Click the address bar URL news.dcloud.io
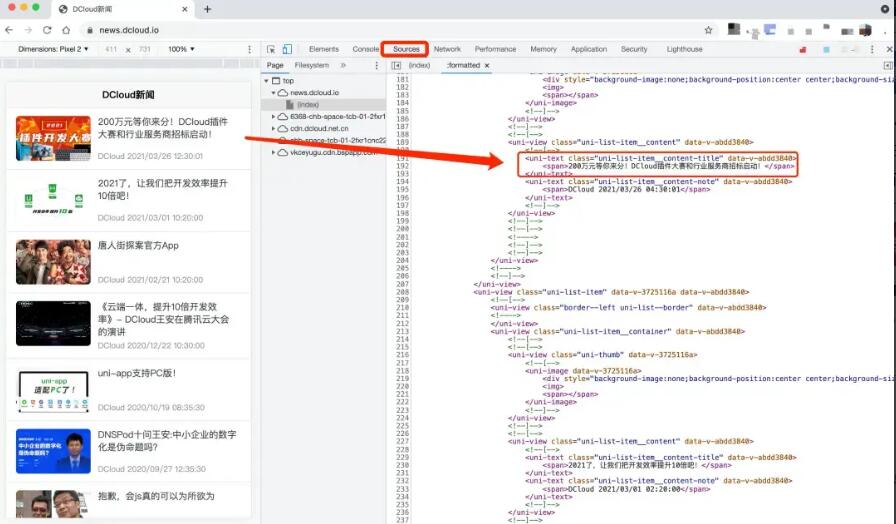Screen dimensions: 896x524 click(129, 30)
